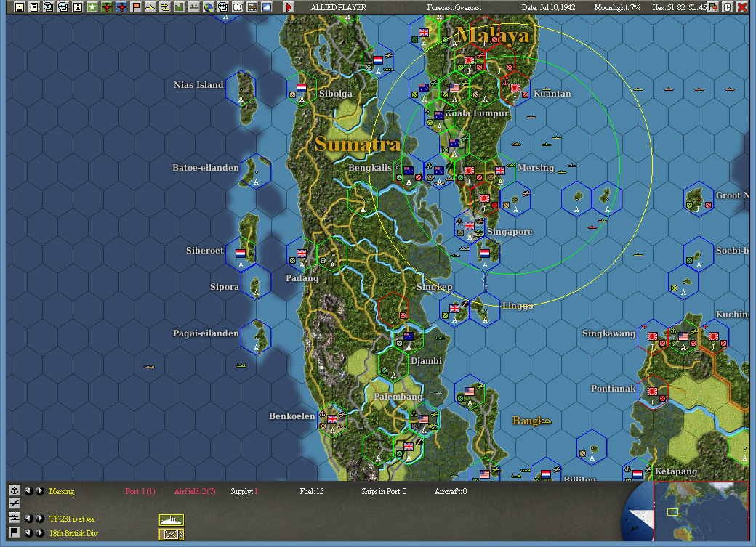Screen dimensions: 756x547
Task: Click the 'Date: Jul 10, 1942' text
Action: (548, 8)
